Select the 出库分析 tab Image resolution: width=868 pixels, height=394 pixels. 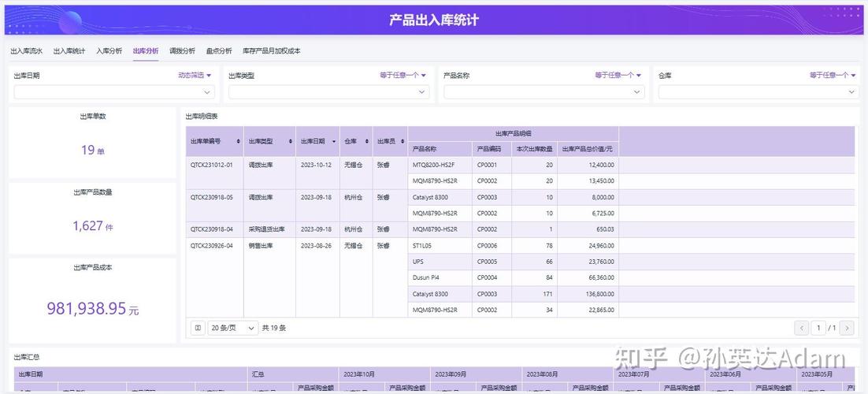click(x=146, y=51)
